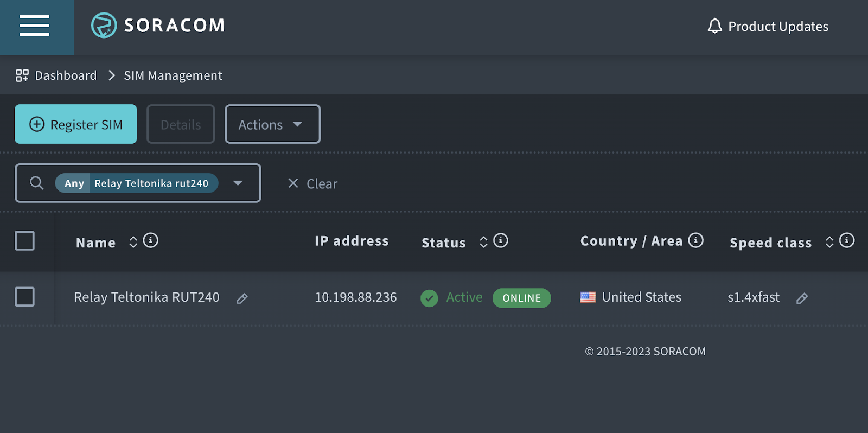Sort the table by Status column
Screen dimensions: 868x433
point(483,242)
